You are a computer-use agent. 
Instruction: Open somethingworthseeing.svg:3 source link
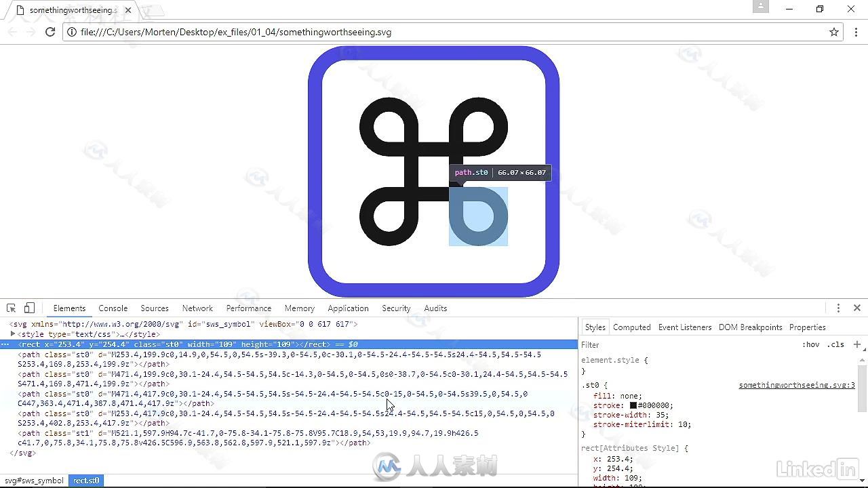pyautogui.click(x=797, y=385)
